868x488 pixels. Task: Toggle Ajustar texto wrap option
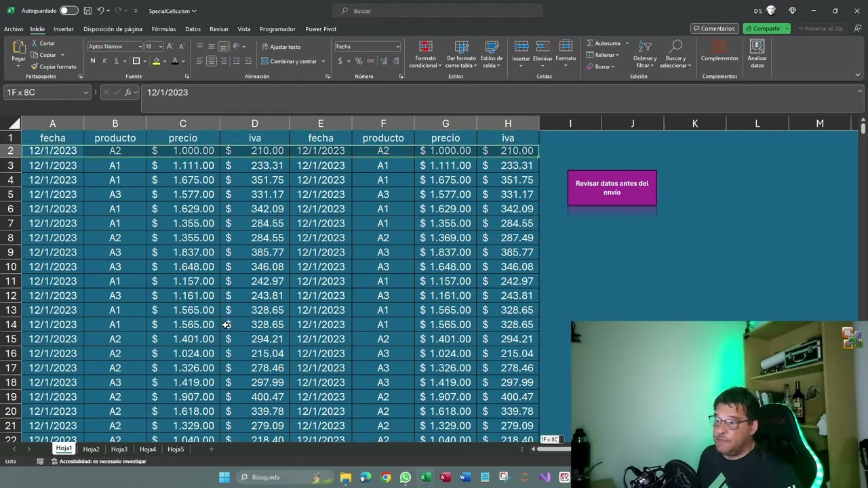coord(281,47)
